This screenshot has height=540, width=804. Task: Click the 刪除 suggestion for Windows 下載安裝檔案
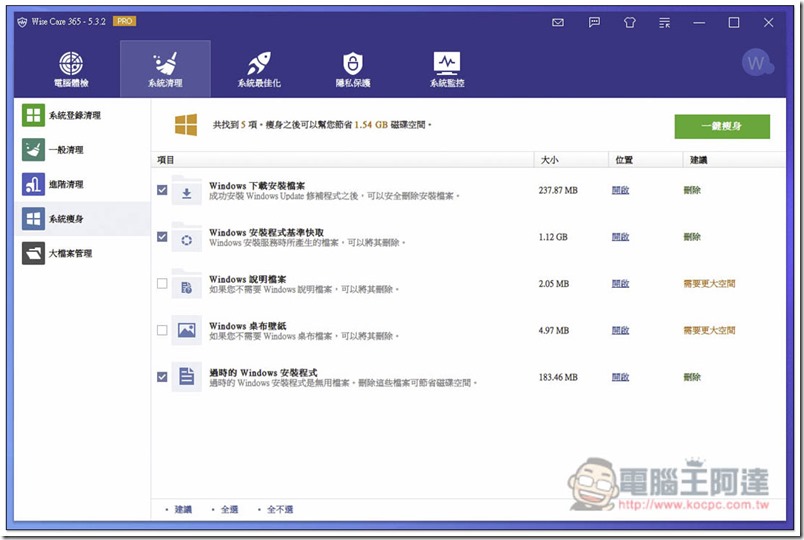[692, 190]
